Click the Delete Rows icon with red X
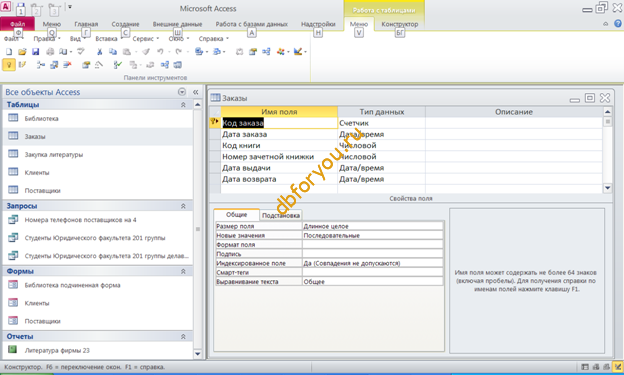Viewport: 624px width, 375px height. pyautogui.click(x=67, y=65)
